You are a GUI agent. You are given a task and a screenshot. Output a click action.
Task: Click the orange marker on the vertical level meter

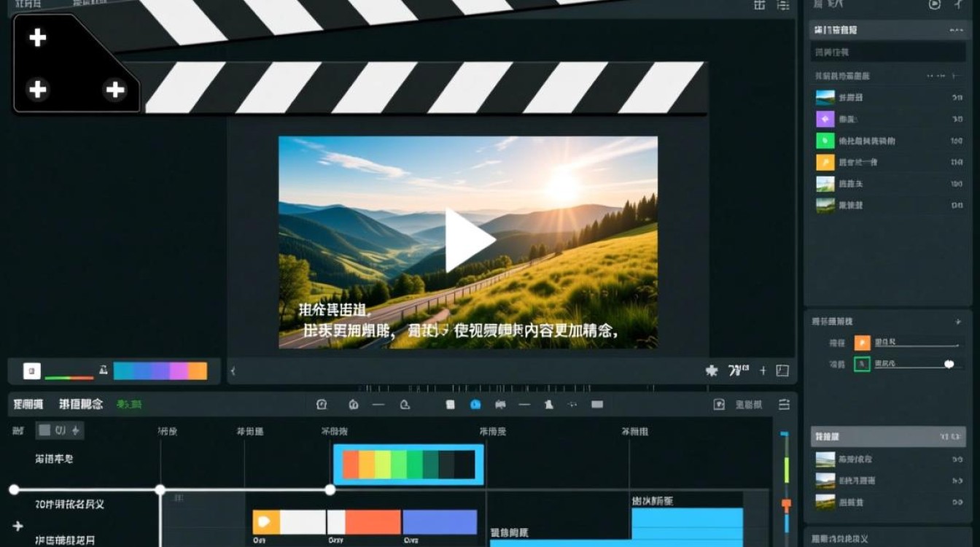786,504
